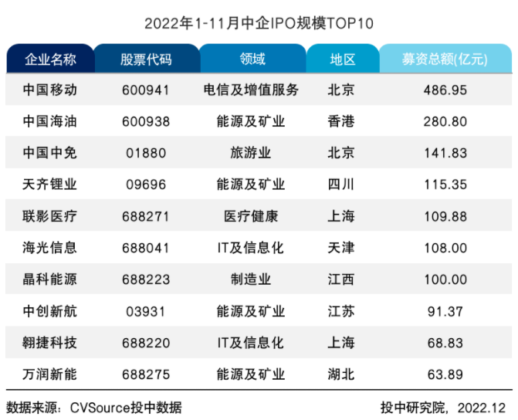Click 上海 in 翱捷科技 row

(x=341, y=342)
